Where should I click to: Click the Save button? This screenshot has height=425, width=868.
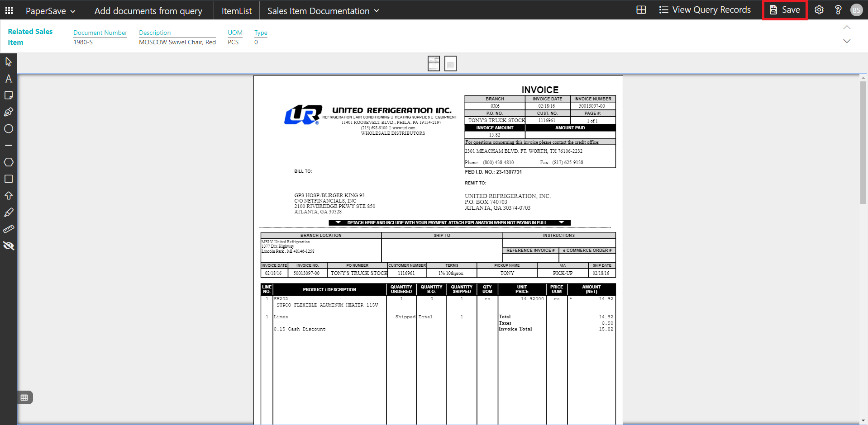785,10
